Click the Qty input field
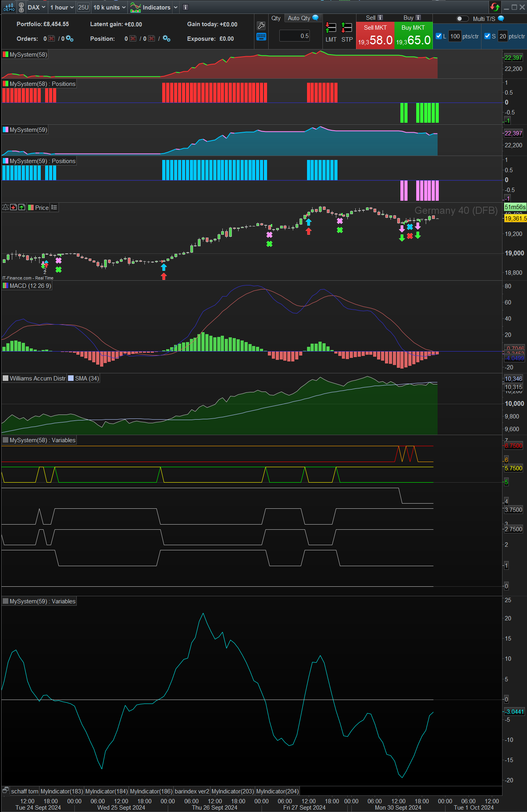Screen dimensions: 527x812 coord(295,36)
